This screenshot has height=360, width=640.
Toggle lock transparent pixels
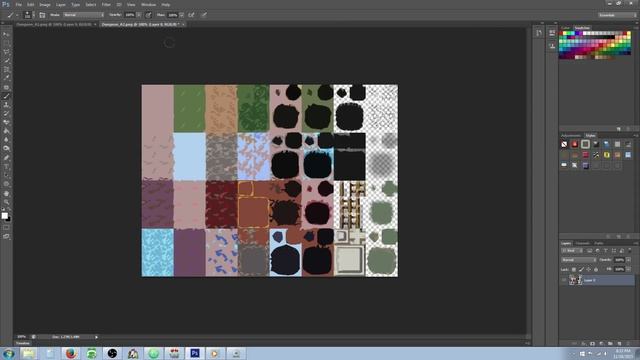click(574, 269)
